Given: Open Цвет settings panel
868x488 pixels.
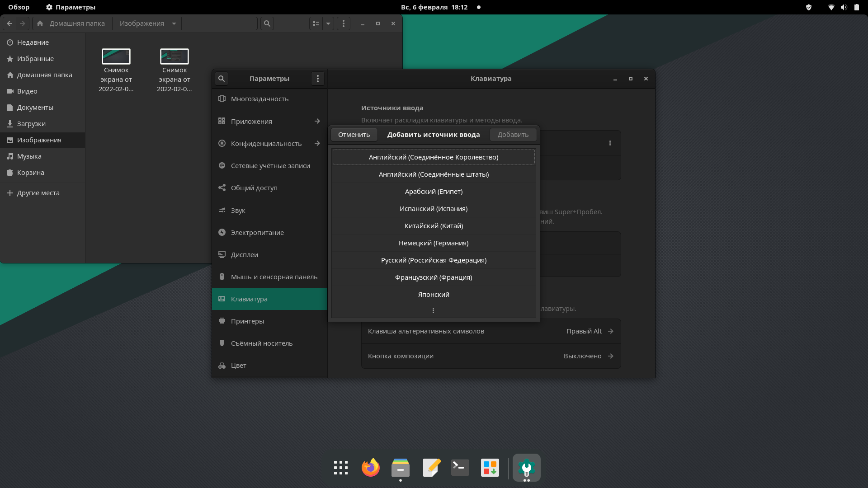Looking at the screenshot, I should pos(269,365).
